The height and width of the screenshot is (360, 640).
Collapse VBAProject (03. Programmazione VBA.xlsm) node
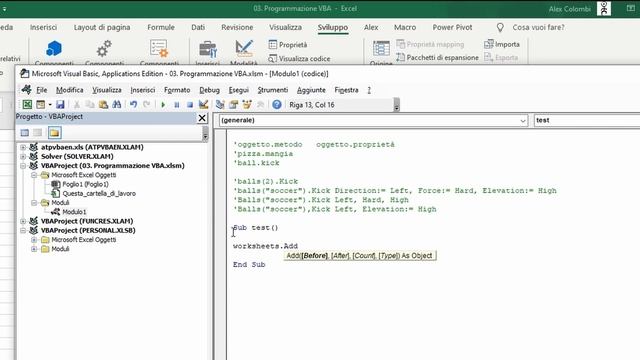click(23, 166)
